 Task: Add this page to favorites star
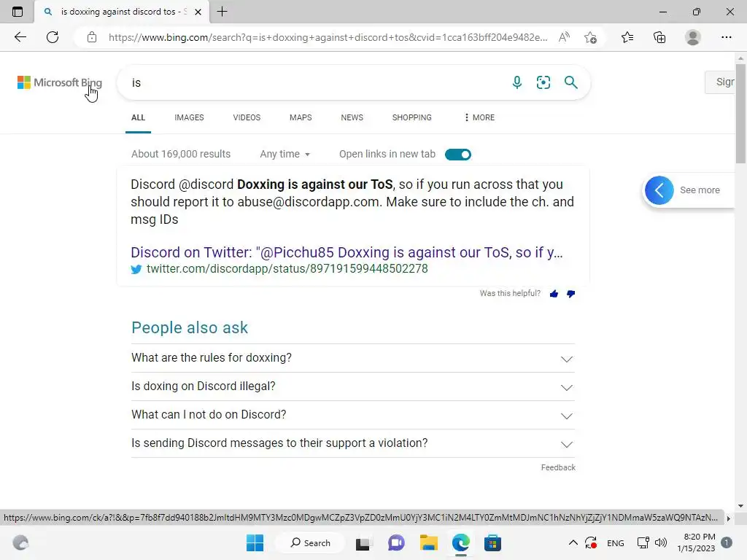point(590,37)
